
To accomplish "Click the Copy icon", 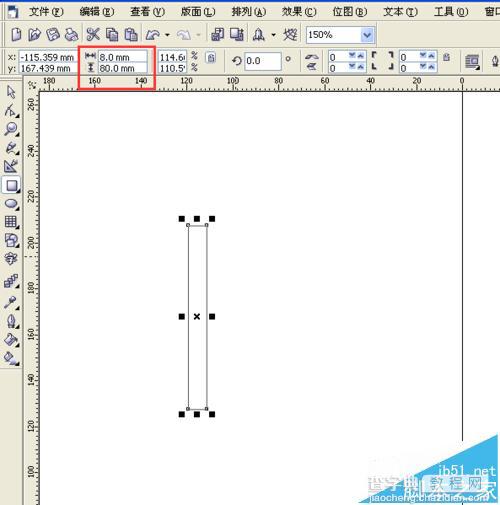I will (112, 34).
